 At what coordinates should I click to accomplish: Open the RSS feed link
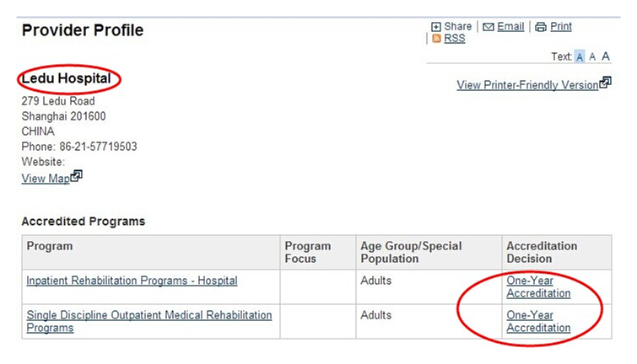coord(454,39)
